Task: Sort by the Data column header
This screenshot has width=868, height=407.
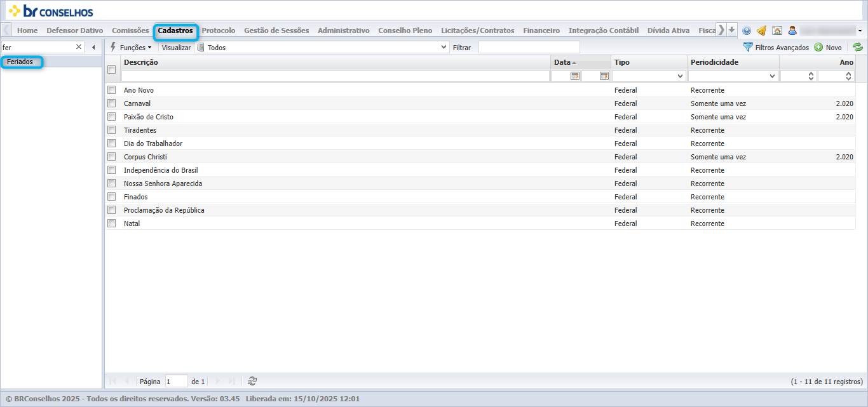Action: tap(581, 62)
